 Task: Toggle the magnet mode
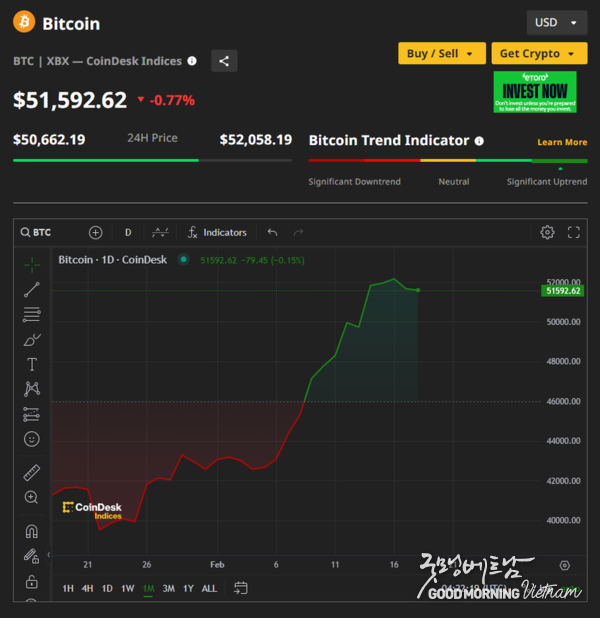32,532
